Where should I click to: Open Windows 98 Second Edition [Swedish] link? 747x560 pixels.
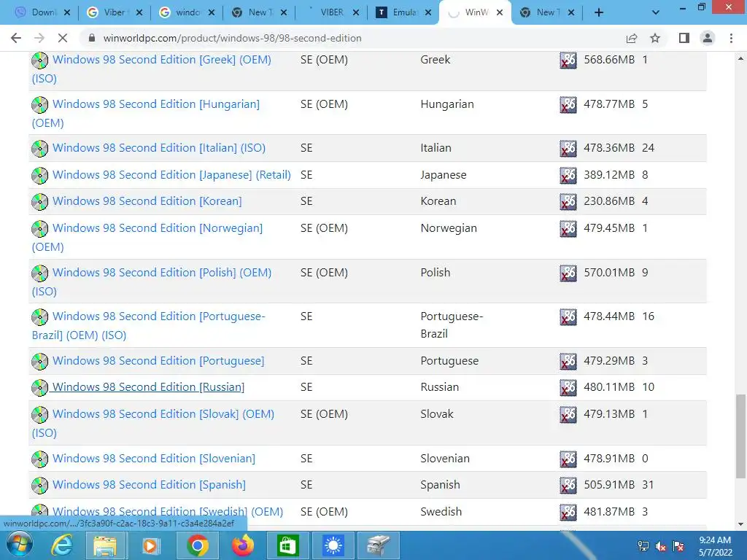168,511
